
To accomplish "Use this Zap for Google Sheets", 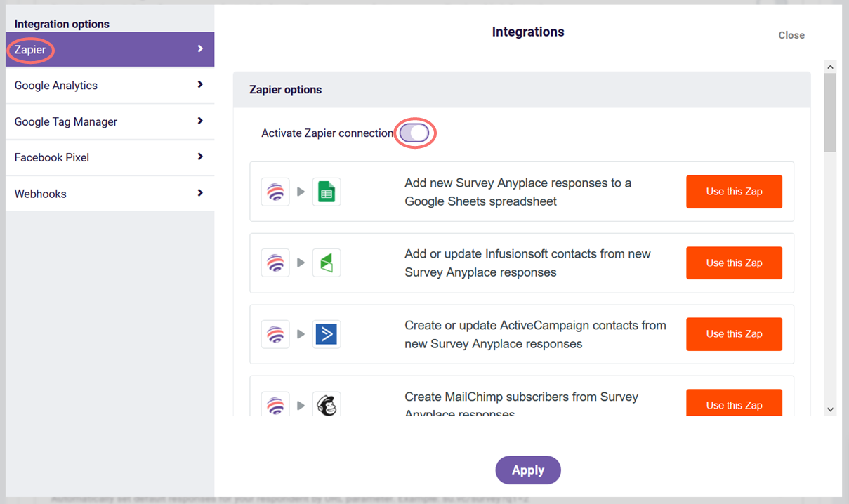I will pyautogui.click(x=734, y=192).
